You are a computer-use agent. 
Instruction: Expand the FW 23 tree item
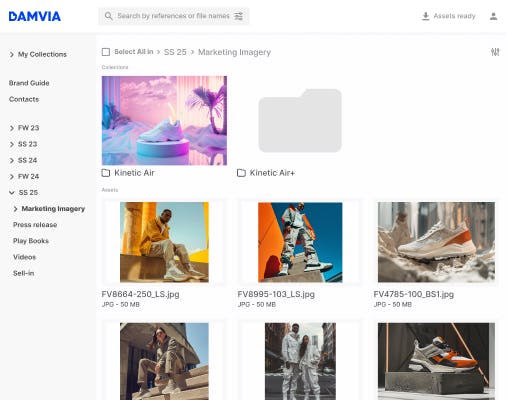pyautogui.click(x=12, y=128)
